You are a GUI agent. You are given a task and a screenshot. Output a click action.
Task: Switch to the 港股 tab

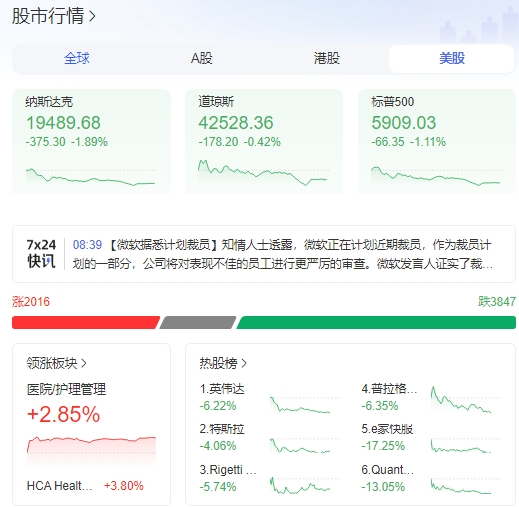point(327,58)
